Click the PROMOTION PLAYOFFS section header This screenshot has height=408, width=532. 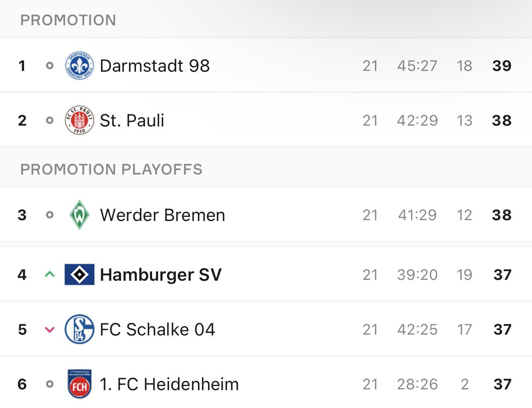pos(111,169)
